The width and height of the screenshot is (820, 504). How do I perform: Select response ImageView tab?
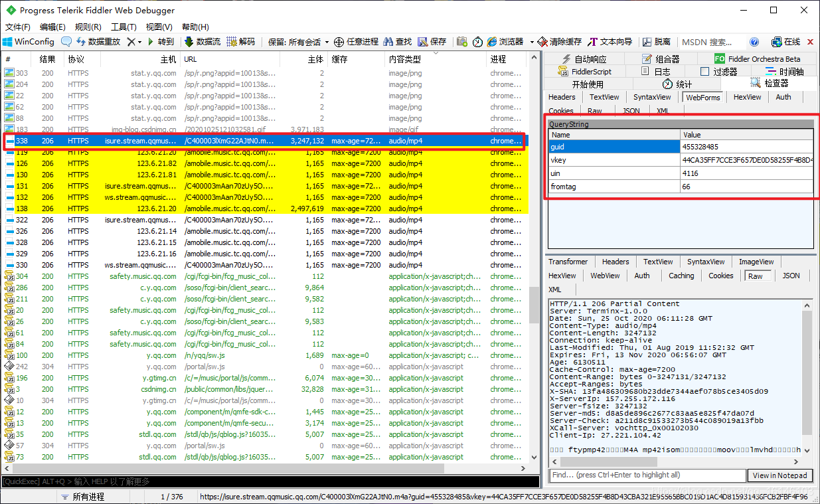click(756, 262)
